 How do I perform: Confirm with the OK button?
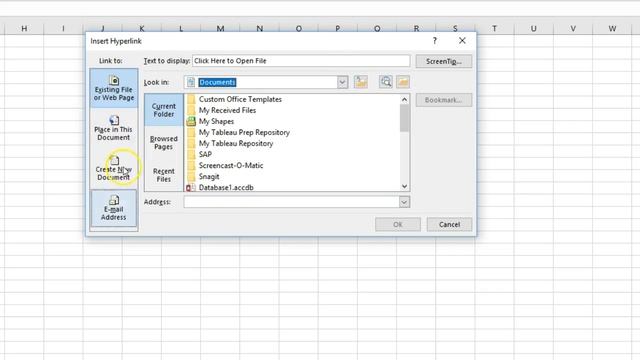click(x=398, y=224)
